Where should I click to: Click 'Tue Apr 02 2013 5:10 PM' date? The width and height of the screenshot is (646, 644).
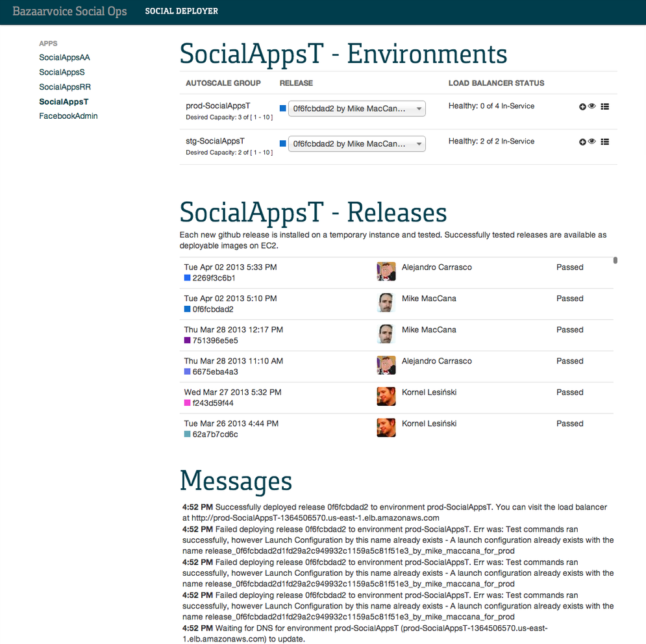tap(230, 299)
